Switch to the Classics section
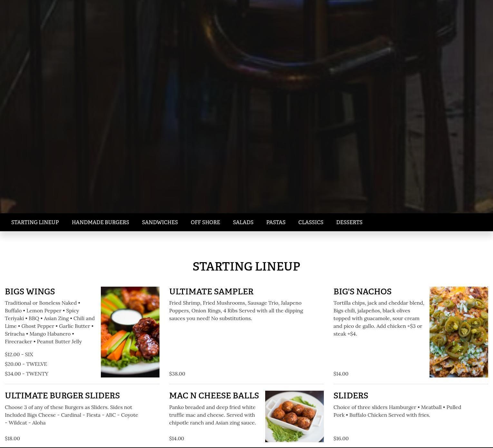Viewport: 493px width, 448px height. (x=311, y=222)
